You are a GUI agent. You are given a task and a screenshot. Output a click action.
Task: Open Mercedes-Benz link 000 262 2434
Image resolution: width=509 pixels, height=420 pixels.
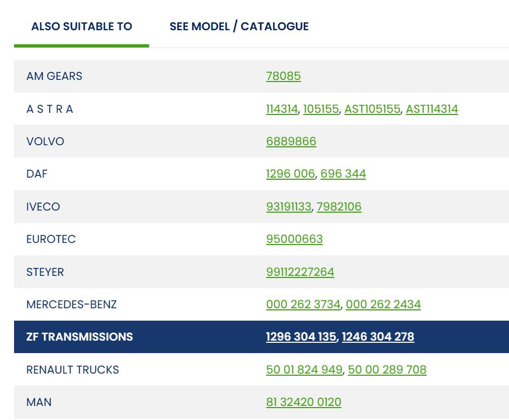tap(383, 304)
